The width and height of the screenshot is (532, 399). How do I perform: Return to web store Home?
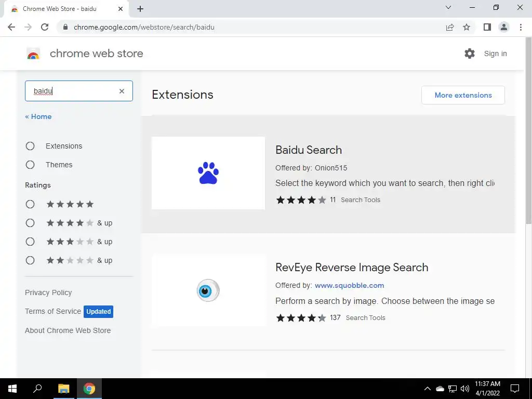pos(38,116)
